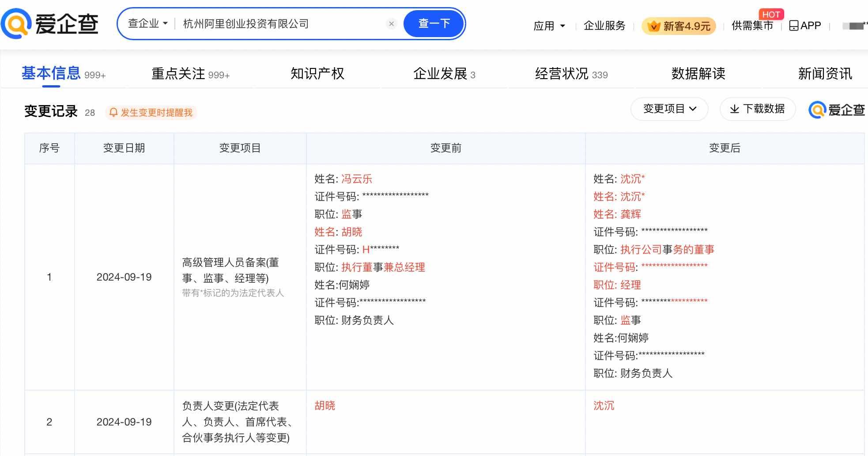Switch to the 重点关注 tab

[190, 74]
